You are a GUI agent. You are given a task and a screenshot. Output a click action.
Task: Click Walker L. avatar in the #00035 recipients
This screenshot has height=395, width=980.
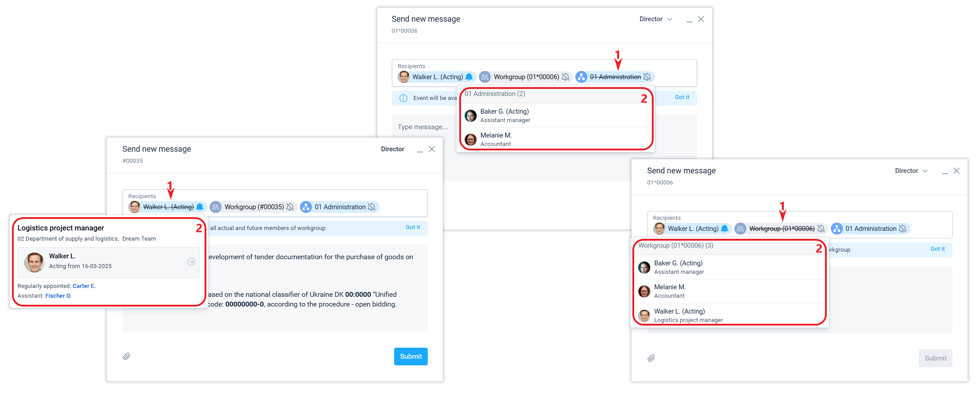(135, 207)
